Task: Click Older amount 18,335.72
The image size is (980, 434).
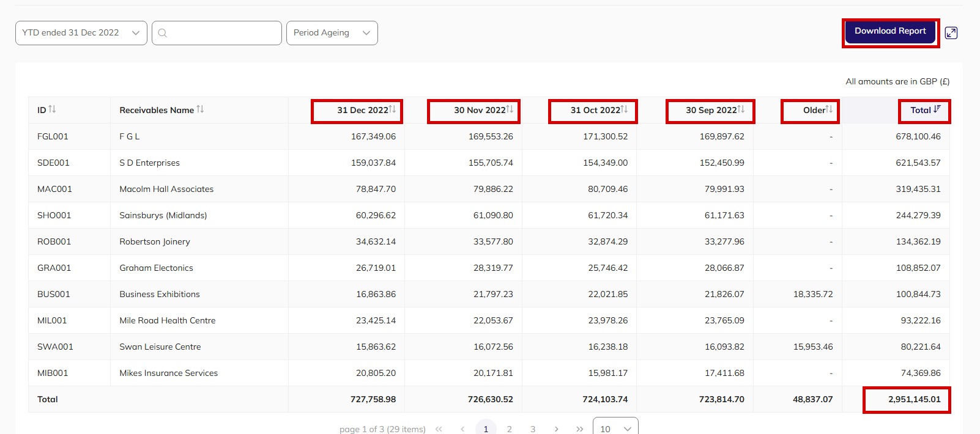Action: pyautogui.click(x=813, y=294)
